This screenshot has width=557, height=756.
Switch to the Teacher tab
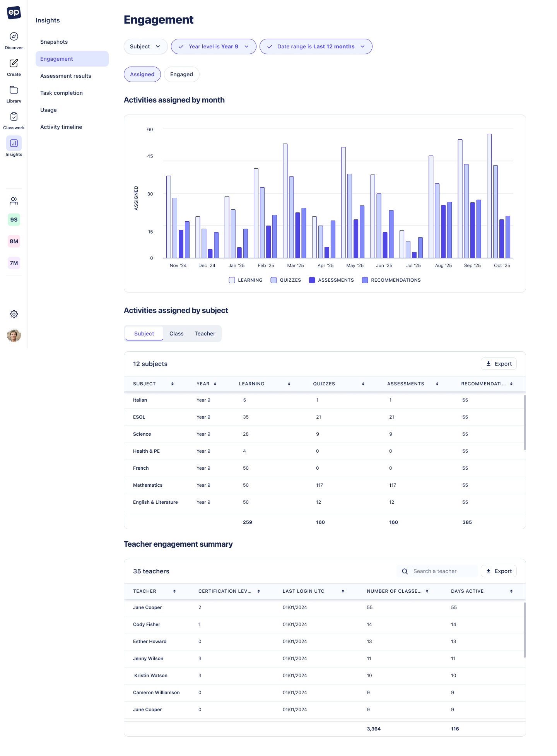(x=205, y=334)
